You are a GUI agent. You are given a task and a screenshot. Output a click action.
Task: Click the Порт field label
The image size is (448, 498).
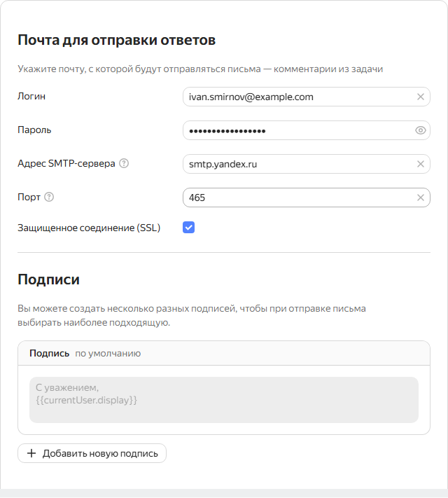tap(29, 198)
